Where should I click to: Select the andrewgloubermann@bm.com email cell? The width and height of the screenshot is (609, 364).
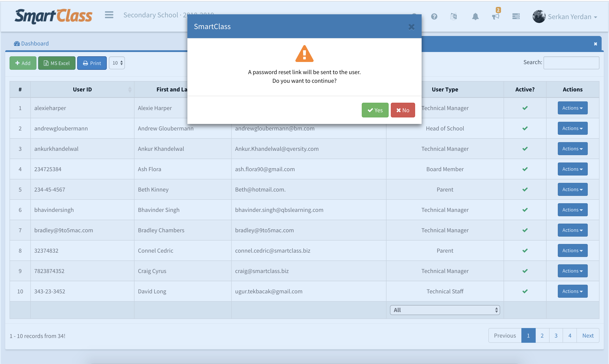[309, 128]
